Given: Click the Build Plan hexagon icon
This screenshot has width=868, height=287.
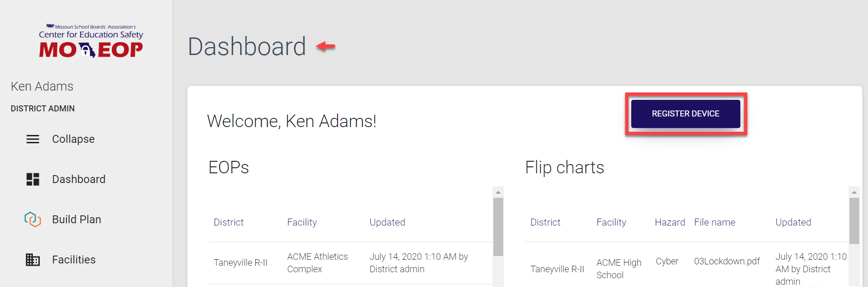Looking at the screenshot, I should point(33,219).
